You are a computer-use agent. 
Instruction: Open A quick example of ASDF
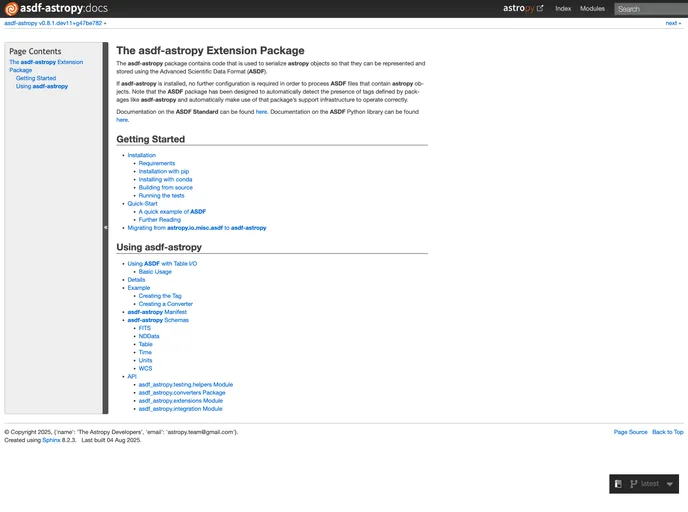click(x=172, y=211)
